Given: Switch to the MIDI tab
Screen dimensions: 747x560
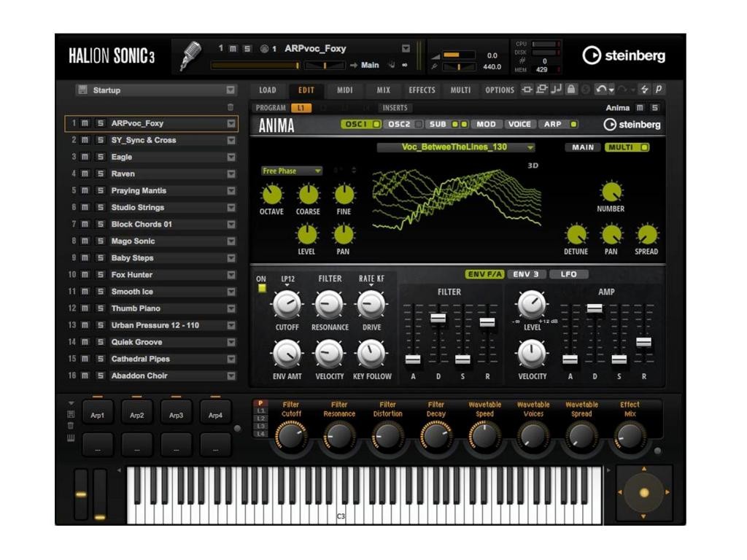Looking at the screenshot, I should (345, 90).
